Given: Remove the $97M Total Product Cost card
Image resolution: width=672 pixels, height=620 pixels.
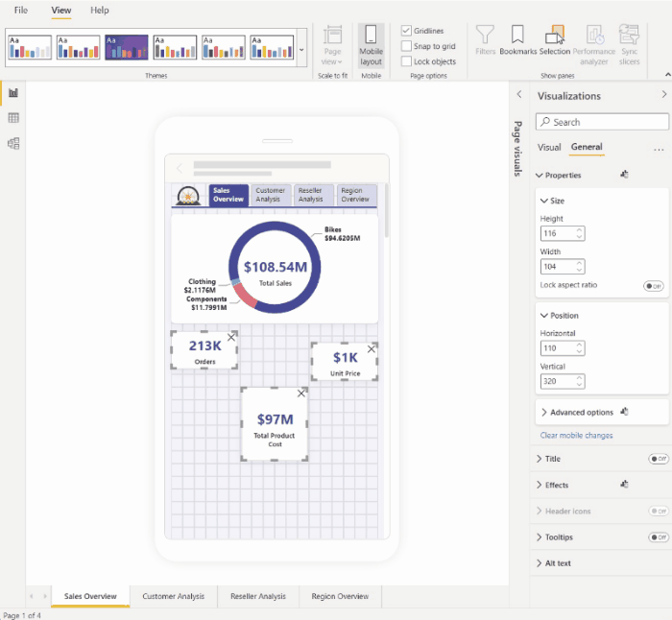Looking at the screenshot, I should point(301,393).
